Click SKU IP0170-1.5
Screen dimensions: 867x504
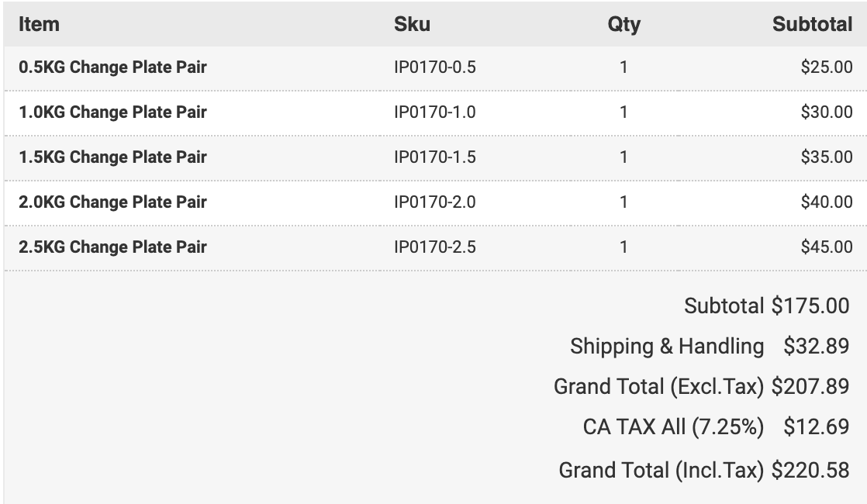point(434,157)
